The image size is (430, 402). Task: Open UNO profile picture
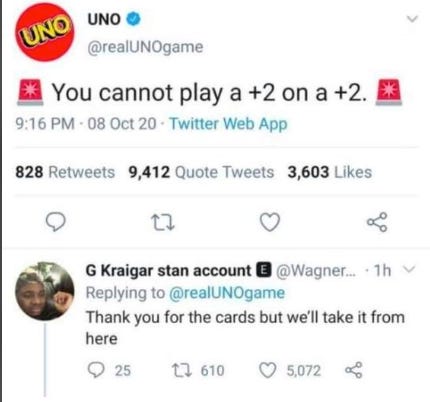45,32
